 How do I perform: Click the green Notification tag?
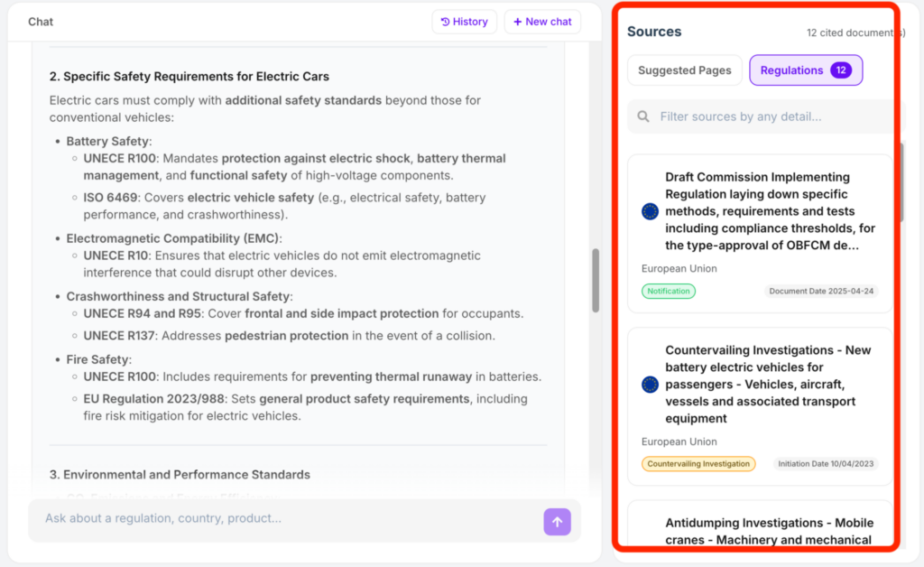point(669,291)
